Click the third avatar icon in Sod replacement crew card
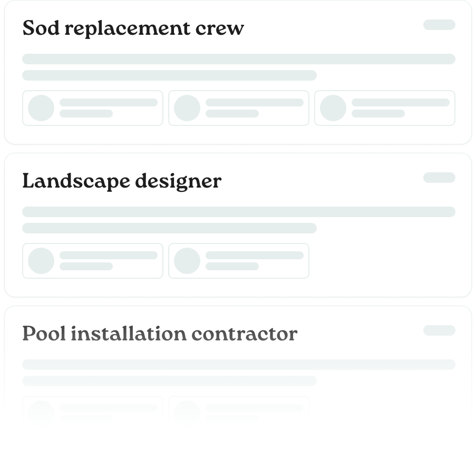476x460 pixels. pyautogui.click(x=333, y=108)
